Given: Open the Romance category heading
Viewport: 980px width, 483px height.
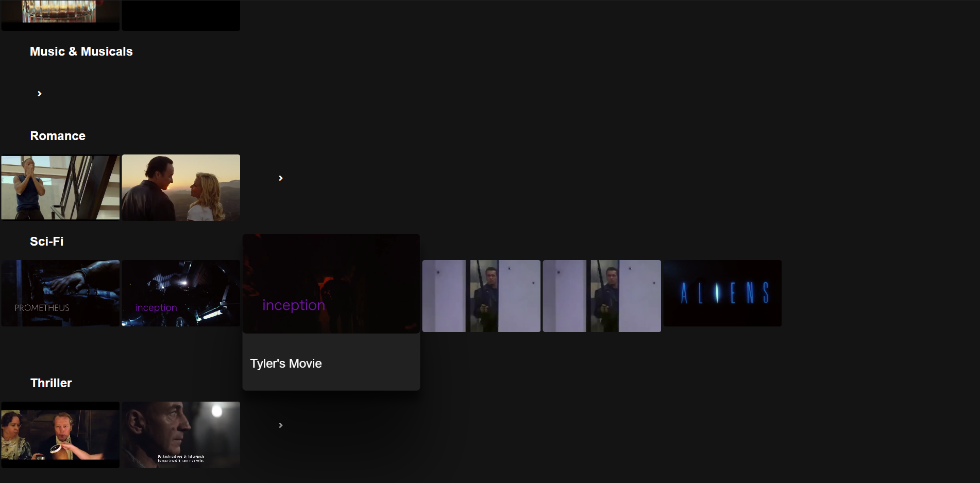Looking at the screenshot, I should (x=58, y=136).
